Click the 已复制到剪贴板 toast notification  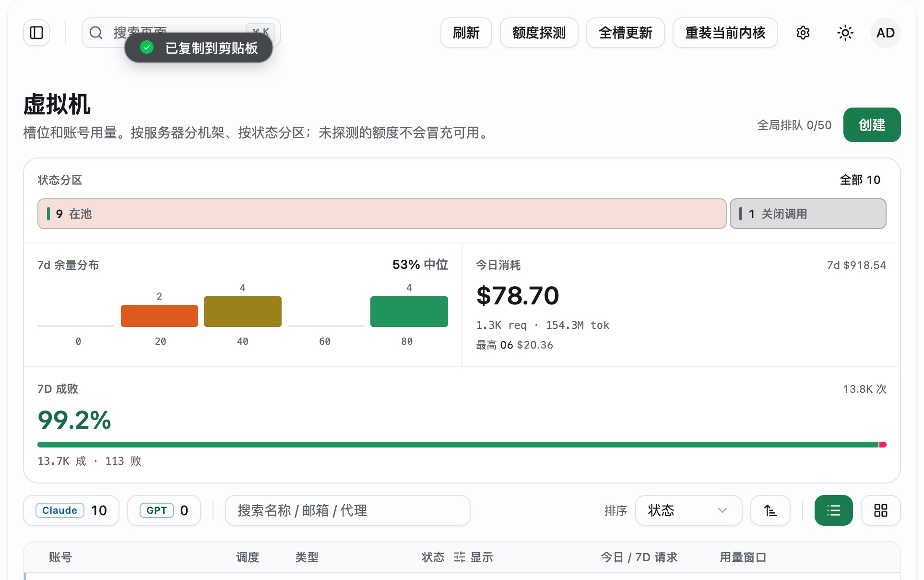(199, 48)
